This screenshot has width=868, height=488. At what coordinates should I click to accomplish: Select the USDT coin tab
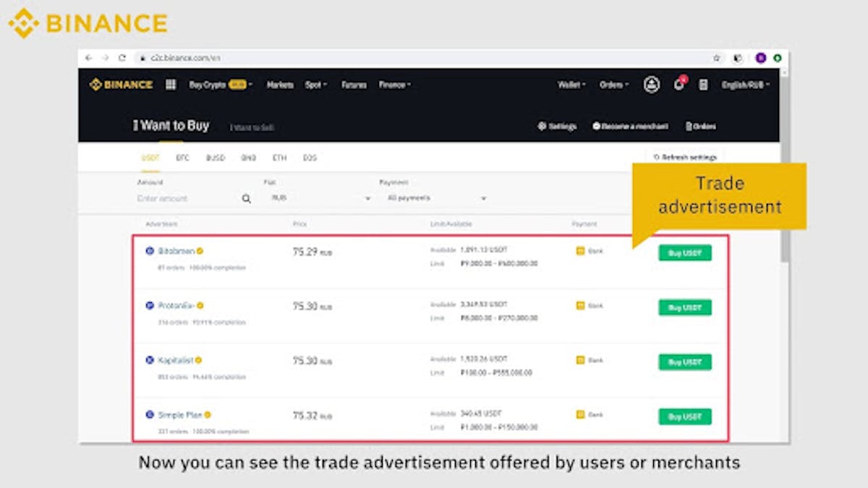point(150,158)
